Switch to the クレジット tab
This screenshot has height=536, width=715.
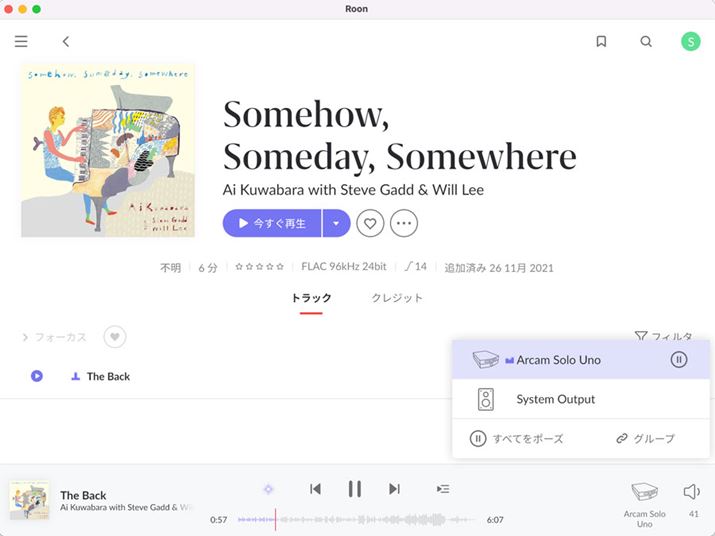[397, 298]
